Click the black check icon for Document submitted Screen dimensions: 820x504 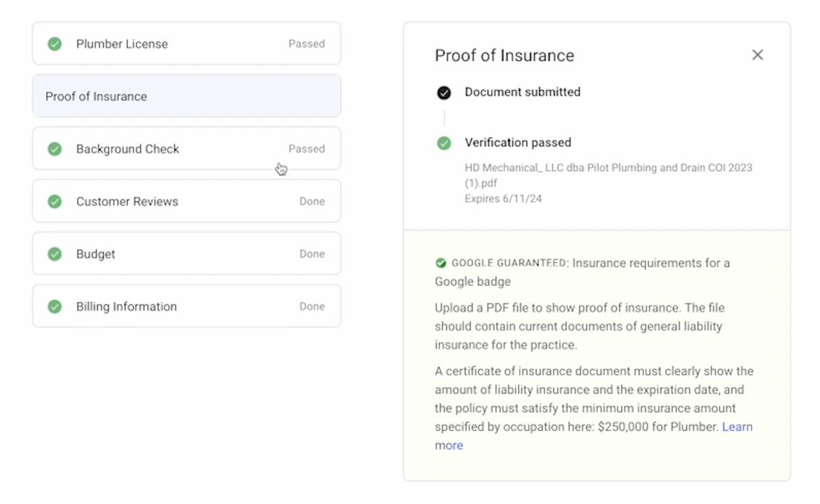tap(444, 93)
